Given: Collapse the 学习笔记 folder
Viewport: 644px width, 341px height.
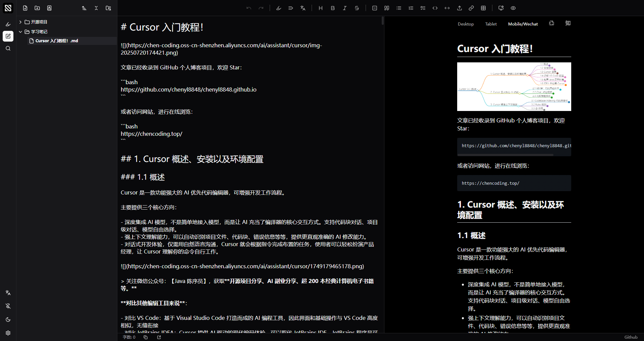Looking at the screenshot, I should click(x=20, y=32).
